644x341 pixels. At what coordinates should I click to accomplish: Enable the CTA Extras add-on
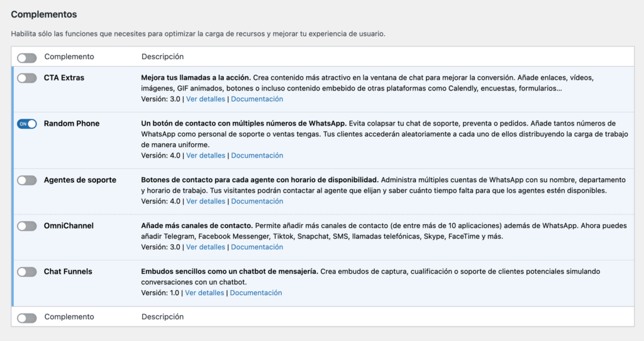tap(27, 78)
